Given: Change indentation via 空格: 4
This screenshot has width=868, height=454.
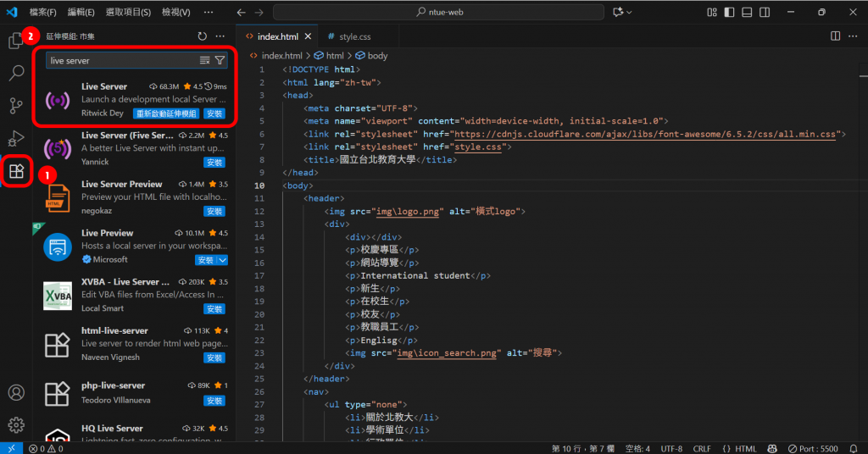Looking at the screenshot, I should (x=637, y=448).
